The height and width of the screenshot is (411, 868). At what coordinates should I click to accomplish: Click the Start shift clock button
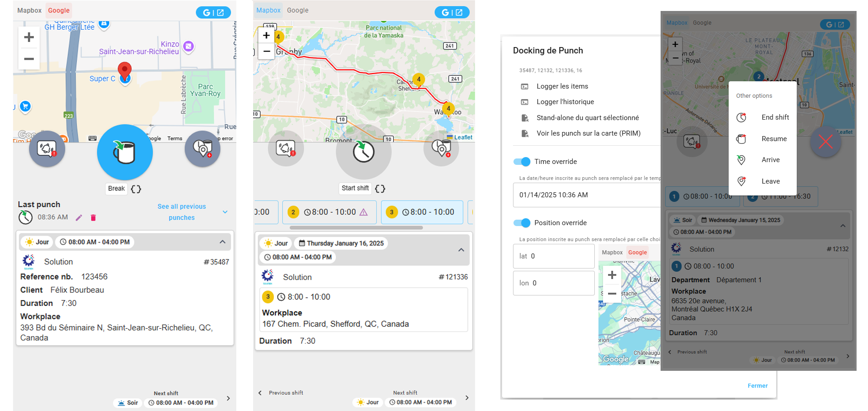click(364, 152)
